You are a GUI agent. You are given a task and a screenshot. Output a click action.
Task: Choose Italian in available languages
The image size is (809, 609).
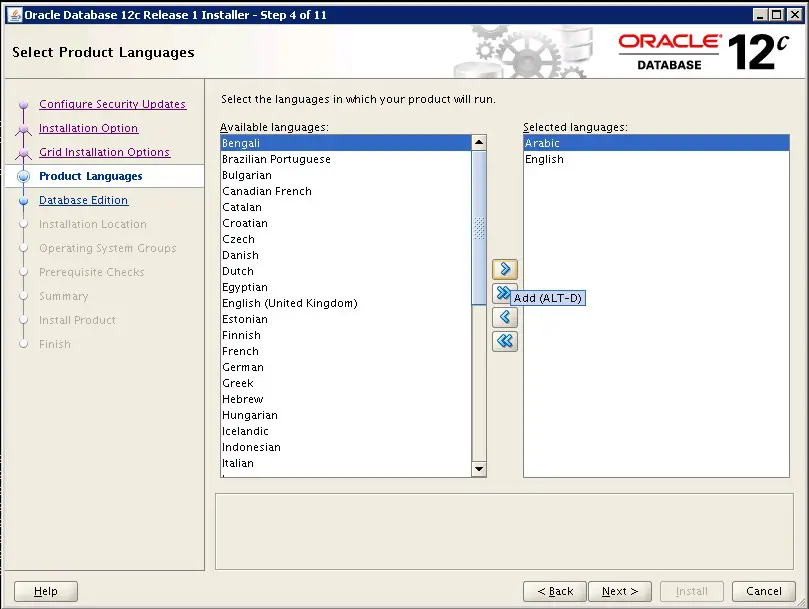(x=346, y=463)
